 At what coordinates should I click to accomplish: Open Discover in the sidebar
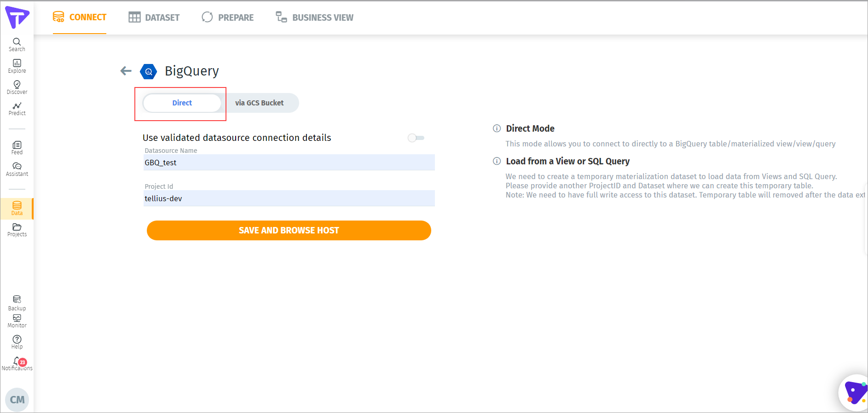click(x=17, y=87)
